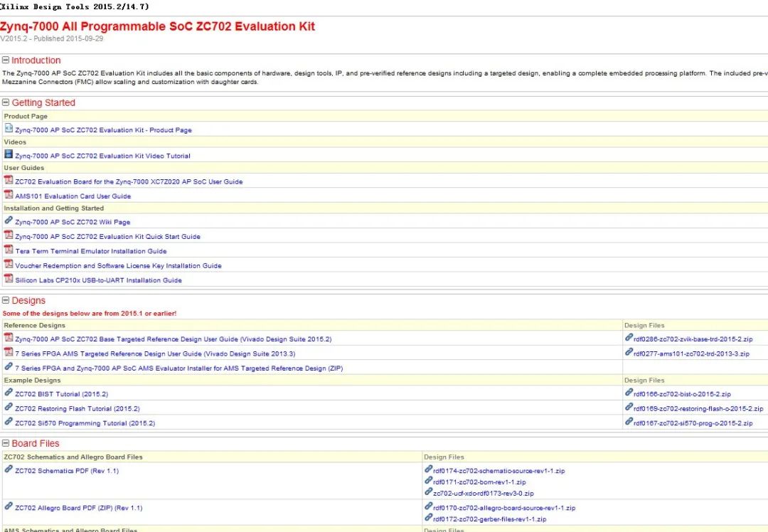Collapse the Board Files section
768x532 pixels.
[x=6, y=443]
